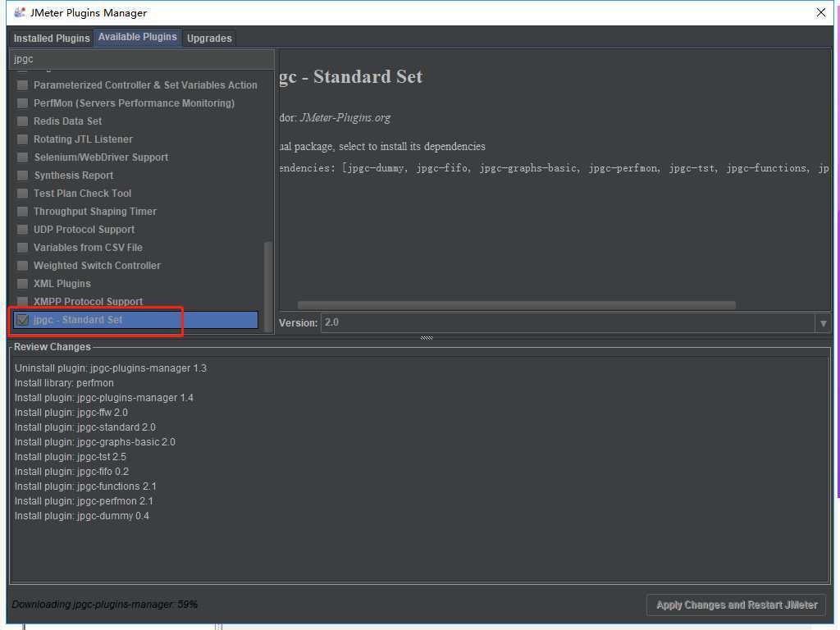This screenshot has width=840, height=630.
Task: Select 'Install plugin: jpgc-tst 2.5' line
Action: pos(71,457)
